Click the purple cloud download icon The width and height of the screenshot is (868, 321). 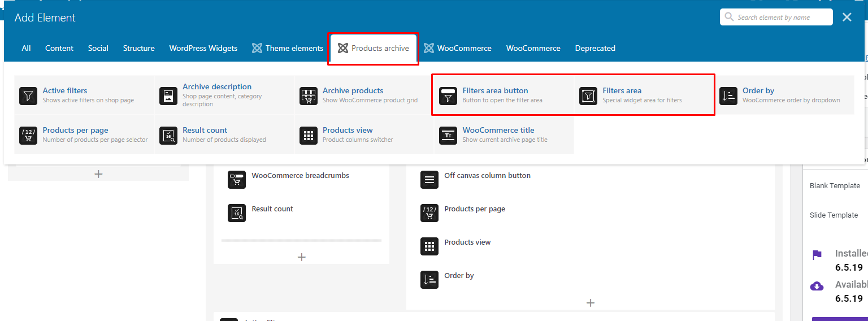(x=817, y=286)
